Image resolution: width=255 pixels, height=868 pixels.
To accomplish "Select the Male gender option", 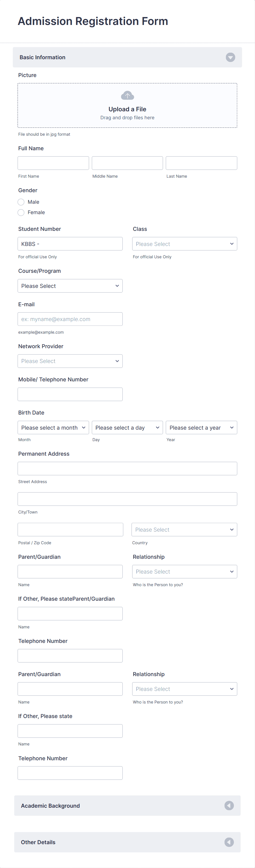I will point(21,202).
